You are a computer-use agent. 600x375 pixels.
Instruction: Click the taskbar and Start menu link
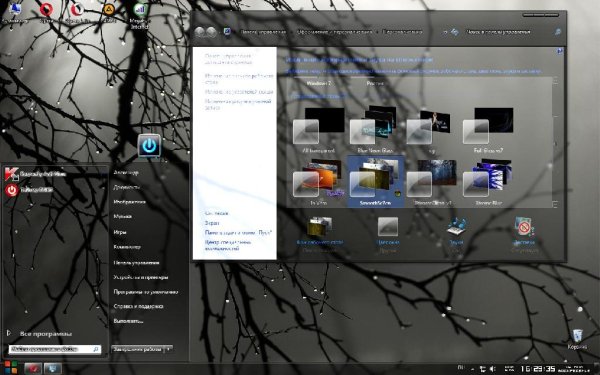(x=238, y=232)
